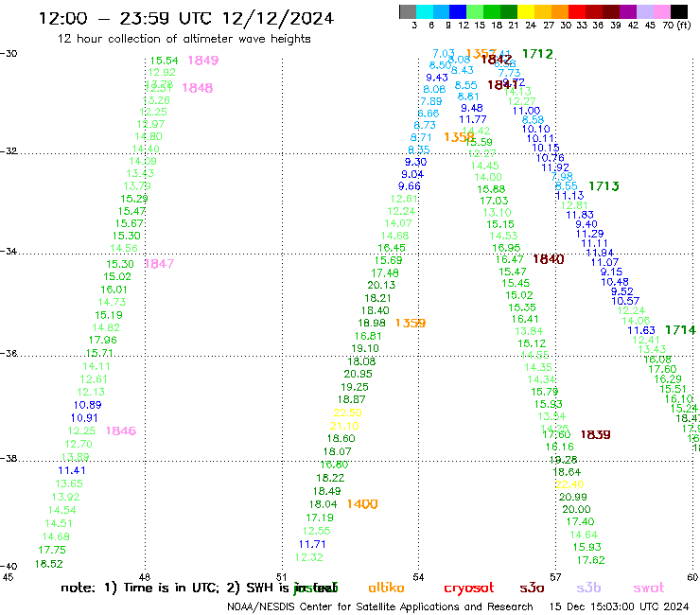
Task: Select the green time label '1713'
Action: [x=604, y=186]
